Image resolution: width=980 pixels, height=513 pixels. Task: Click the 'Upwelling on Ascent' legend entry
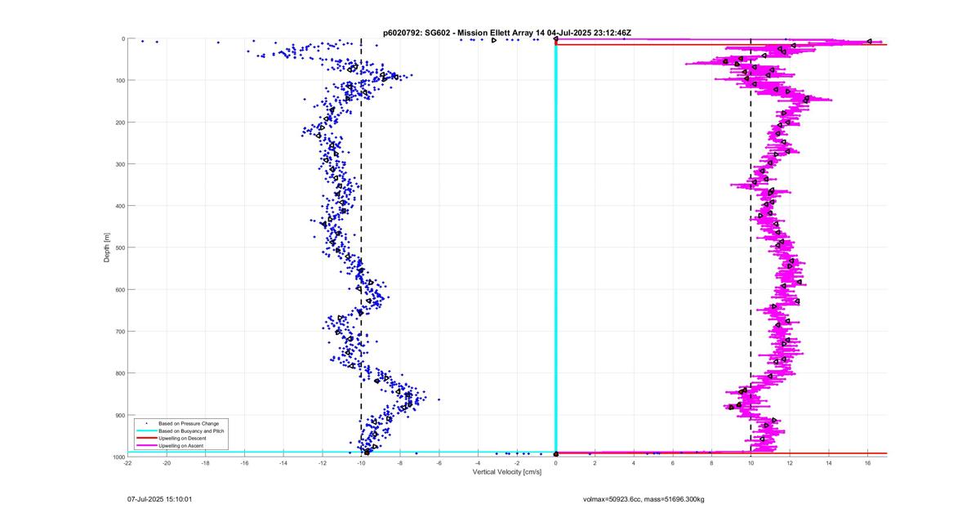click(180, 445)
